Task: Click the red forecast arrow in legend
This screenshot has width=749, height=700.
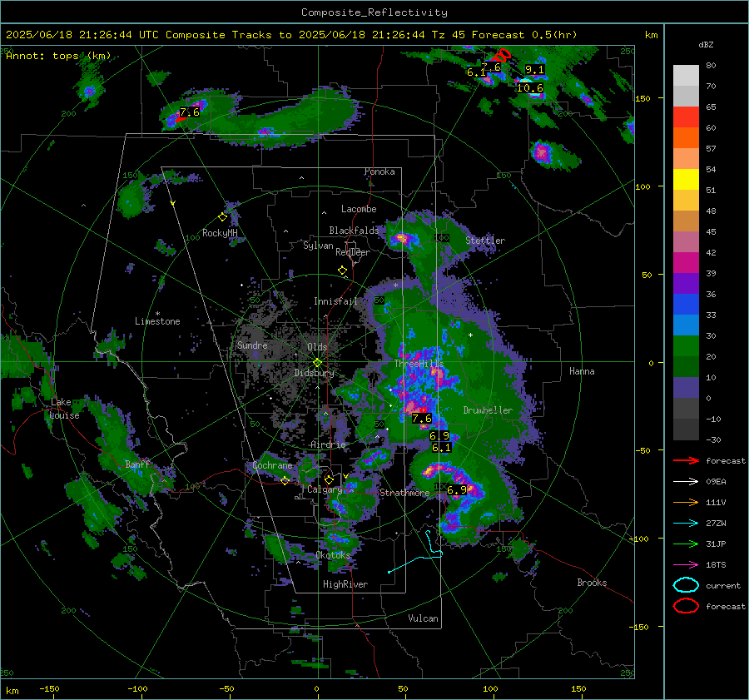Action: tap(686, 460)
